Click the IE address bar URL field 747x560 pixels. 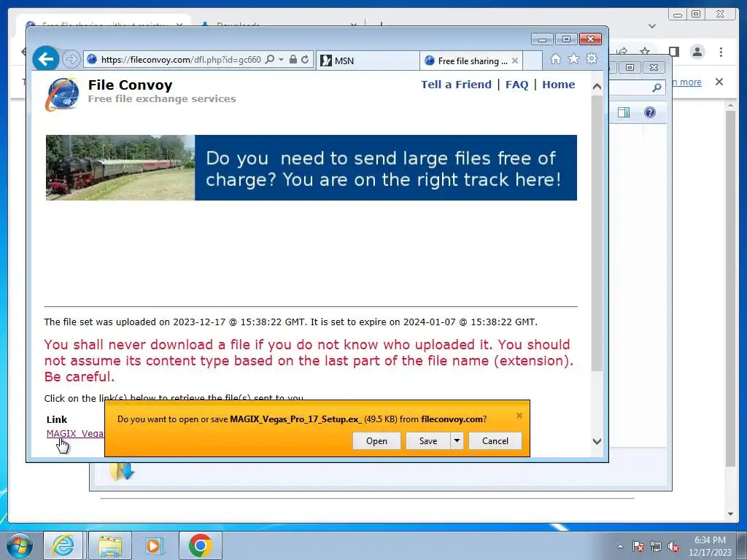click(x=181, y=60)
